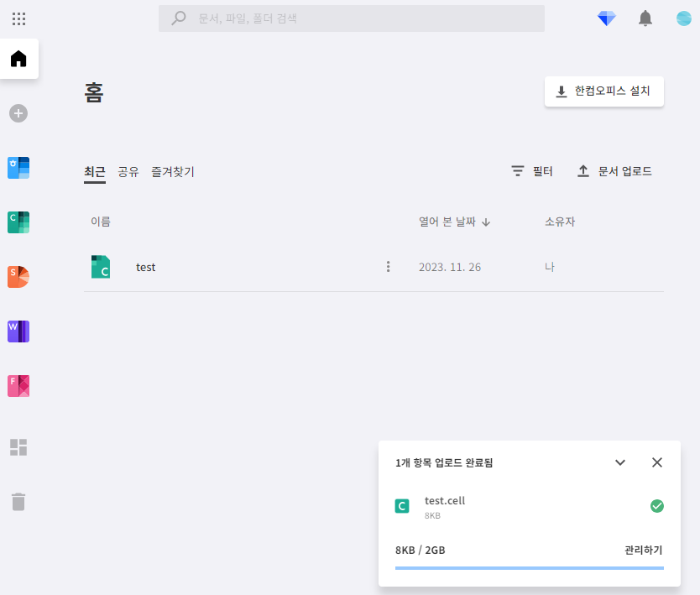This screenshot has width=700, height=595.
Task: Click the 관리하기 link
Action: point(643,550)
